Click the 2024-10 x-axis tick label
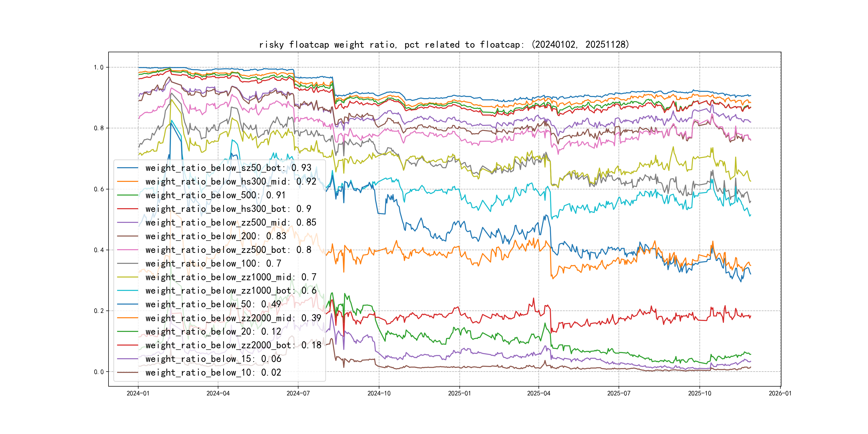This screenshot has height=434, width=868. (x=379, y=393)
